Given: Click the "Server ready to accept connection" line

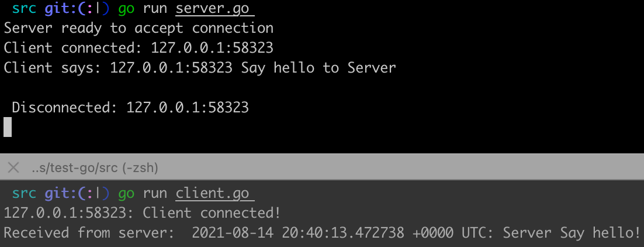Looking at the screenshot, I should click(139, 28).
